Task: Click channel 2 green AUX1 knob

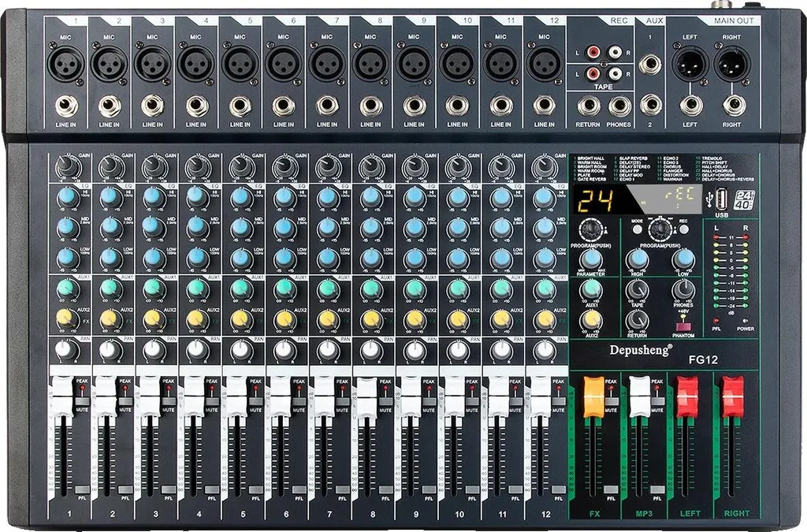Action: click(110, 289)
